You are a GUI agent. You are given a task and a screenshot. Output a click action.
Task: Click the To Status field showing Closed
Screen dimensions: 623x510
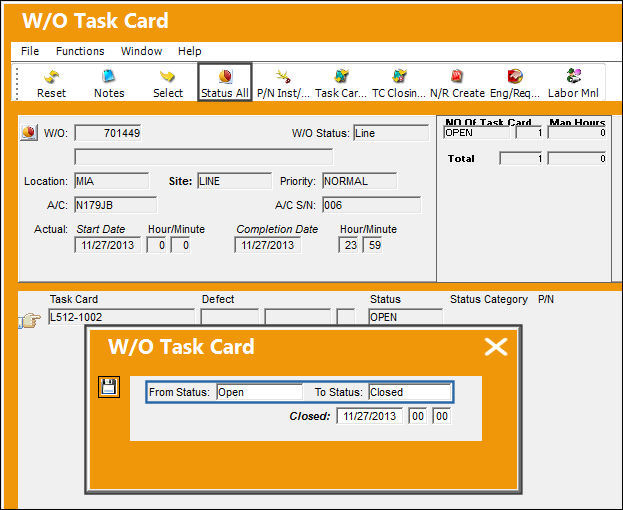(410, 392)
